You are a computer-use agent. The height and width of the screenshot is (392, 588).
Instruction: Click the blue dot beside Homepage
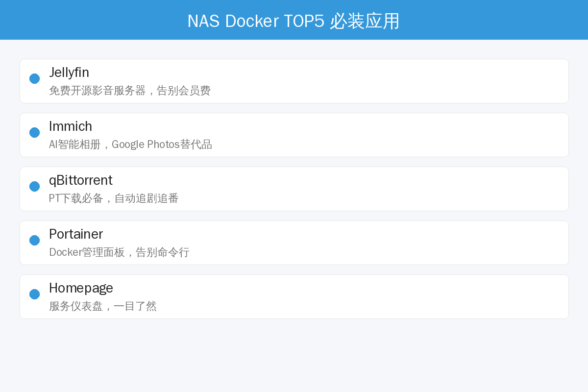point(34,294)
